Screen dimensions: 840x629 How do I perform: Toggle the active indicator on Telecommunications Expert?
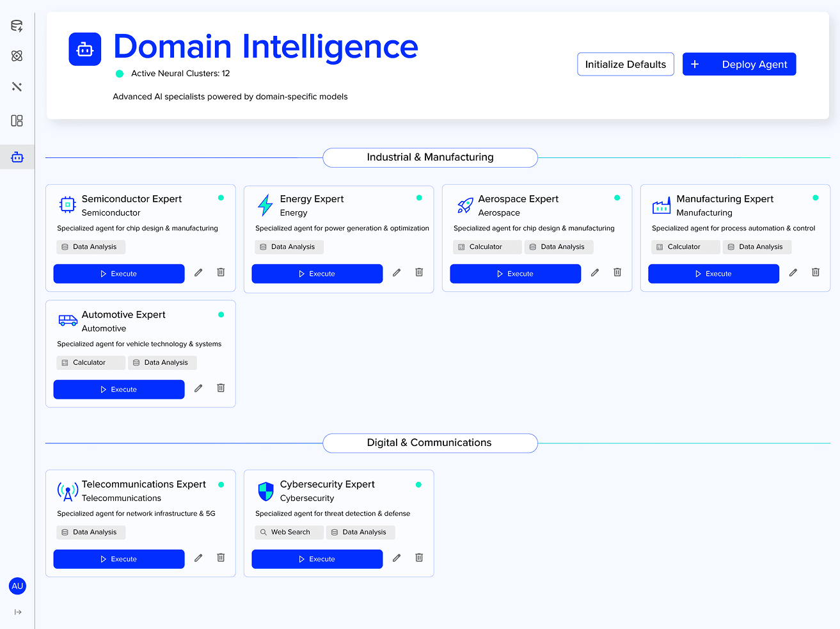pyautogui.click(x=221, y=484)
